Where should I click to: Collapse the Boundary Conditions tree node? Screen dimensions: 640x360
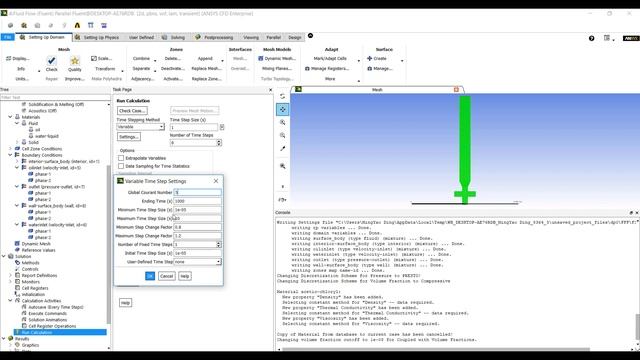point(10,155)
